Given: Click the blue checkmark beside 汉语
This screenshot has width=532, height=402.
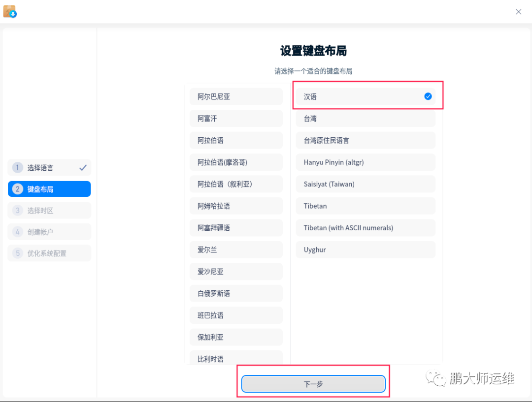Looking at the screenshot, I should pos(428,96).
